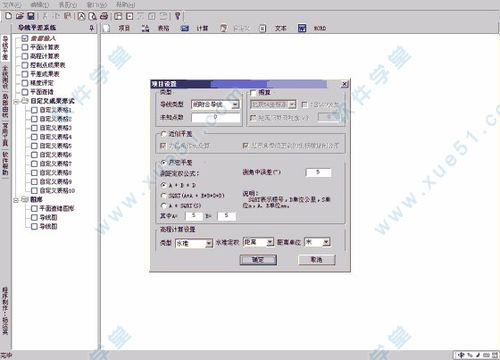Switch to the 软件帮助 vertical tab
Screen dimensions: 500x360
click(x=5, y=163)
